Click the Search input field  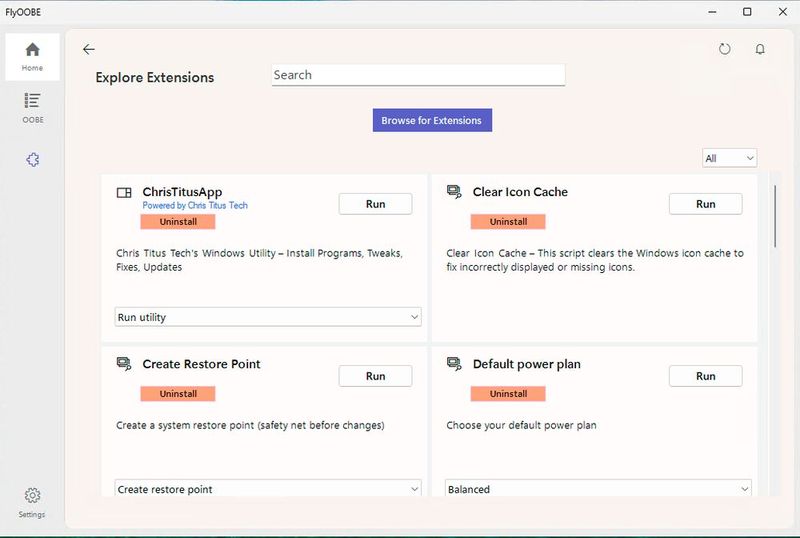point(418,75)
